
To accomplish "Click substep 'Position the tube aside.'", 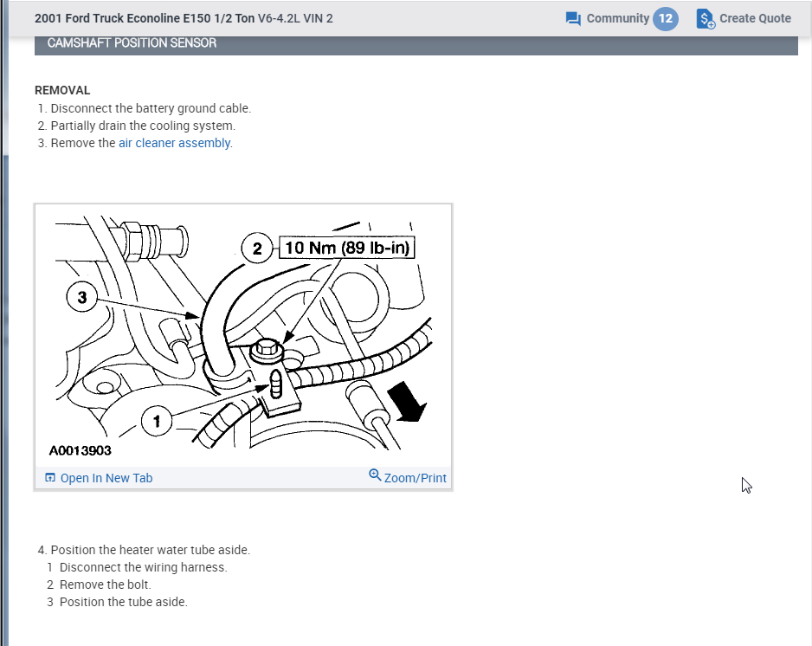I will click(x=123, y=602).
